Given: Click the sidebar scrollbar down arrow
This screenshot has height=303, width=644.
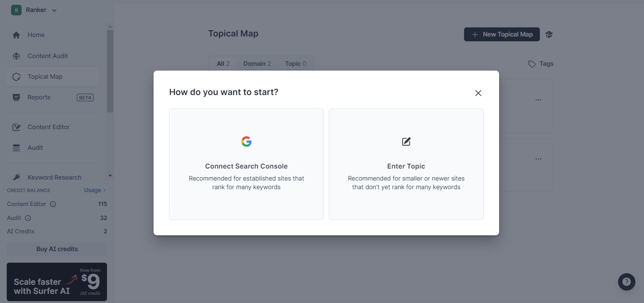Looking at the screenshot, I should click(110, 176).
